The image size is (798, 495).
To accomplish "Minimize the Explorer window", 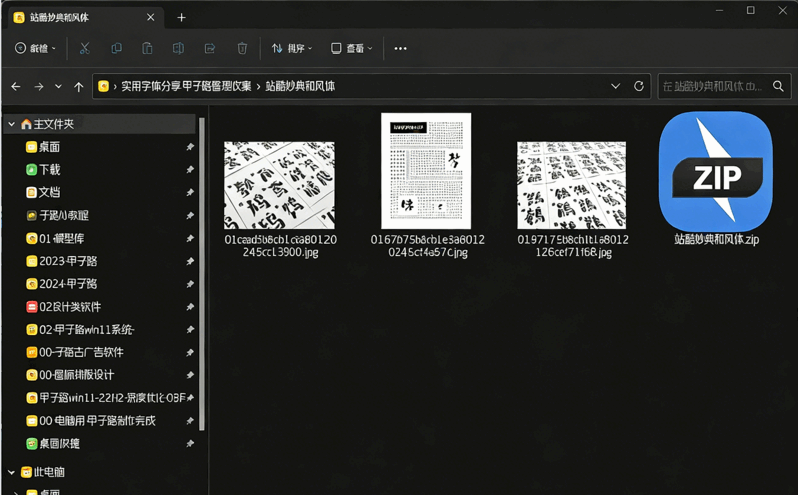I will tap(719, 10).
